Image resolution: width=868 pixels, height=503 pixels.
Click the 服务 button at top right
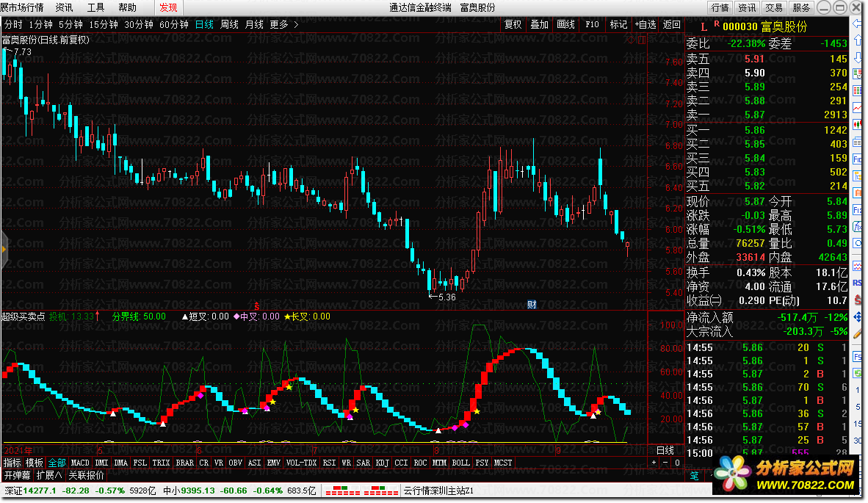coord(801,7)
